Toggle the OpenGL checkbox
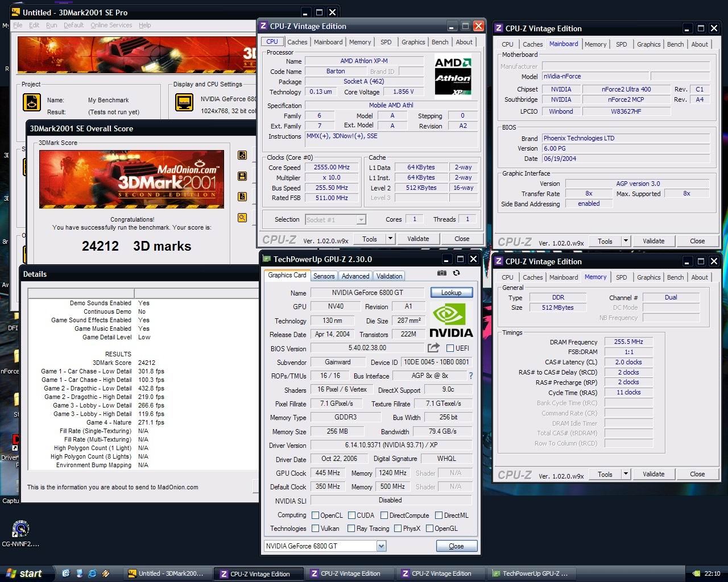 (429, 529)
